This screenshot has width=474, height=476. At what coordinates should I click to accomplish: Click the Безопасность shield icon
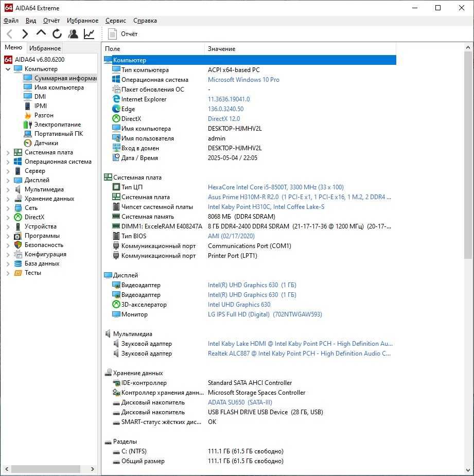(18, 244)
